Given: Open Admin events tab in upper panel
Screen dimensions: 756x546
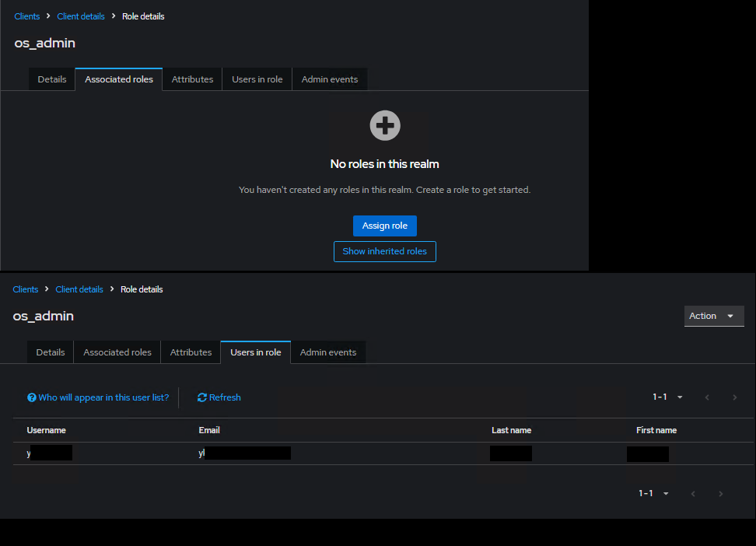Looking at the screenshot, I should tap(330, 79).
